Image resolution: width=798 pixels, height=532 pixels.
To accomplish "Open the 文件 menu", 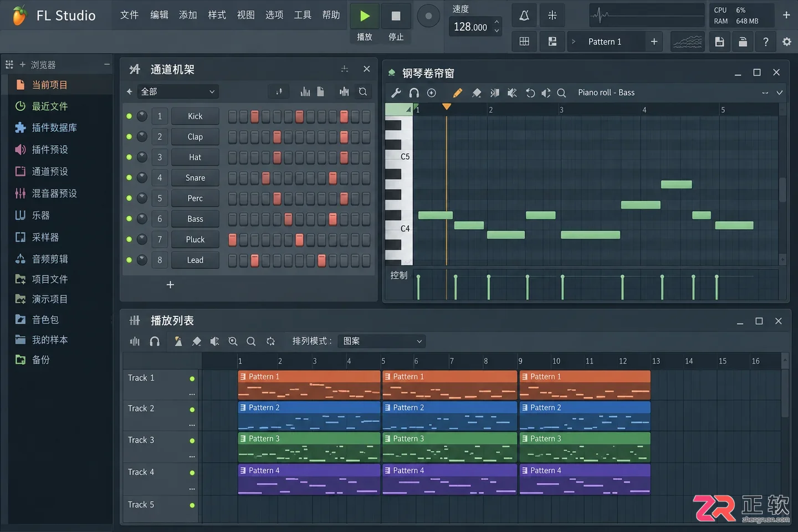I will pyautogui.click(x=129, y=15).
